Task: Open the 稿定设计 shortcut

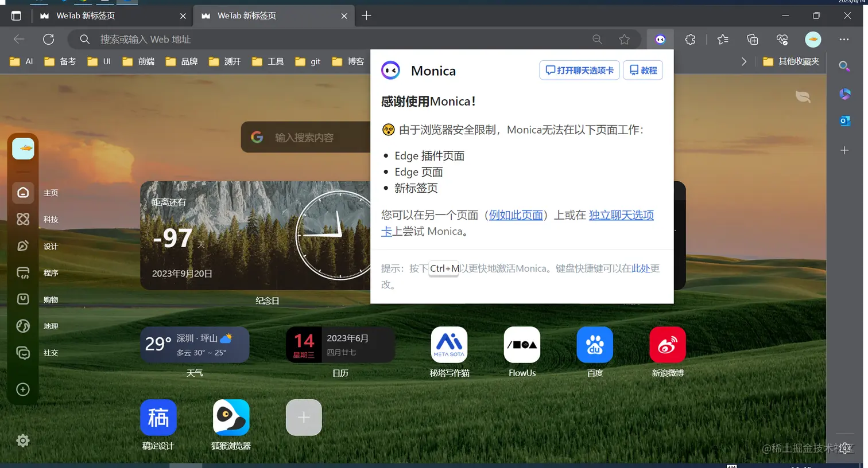Action: pos(158,418)
